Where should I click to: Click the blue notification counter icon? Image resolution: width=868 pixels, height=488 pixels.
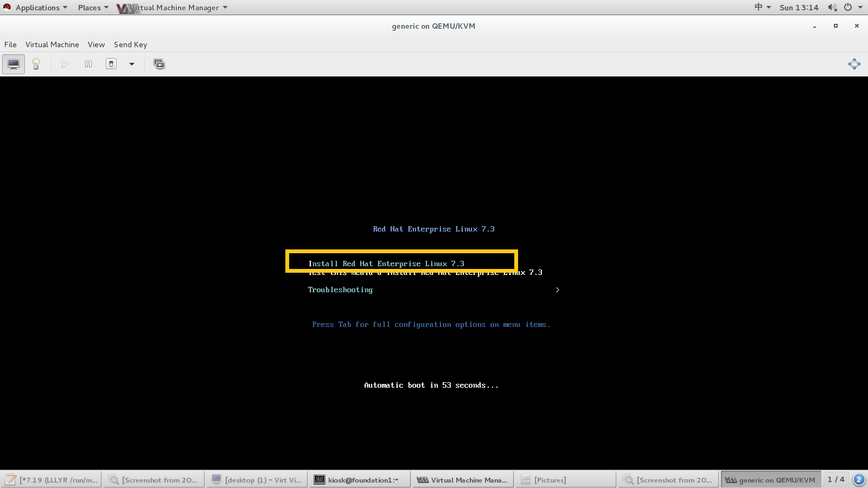(x=859, y=479)
